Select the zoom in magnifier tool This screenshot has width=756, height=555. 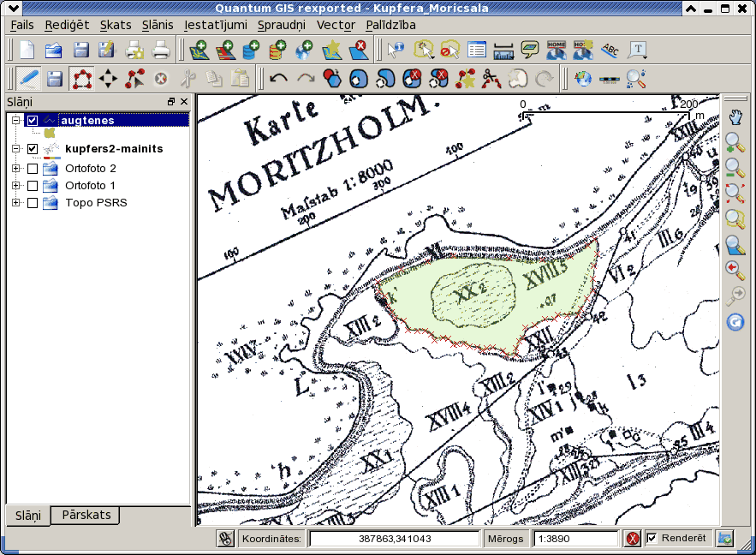pos(735,143)
